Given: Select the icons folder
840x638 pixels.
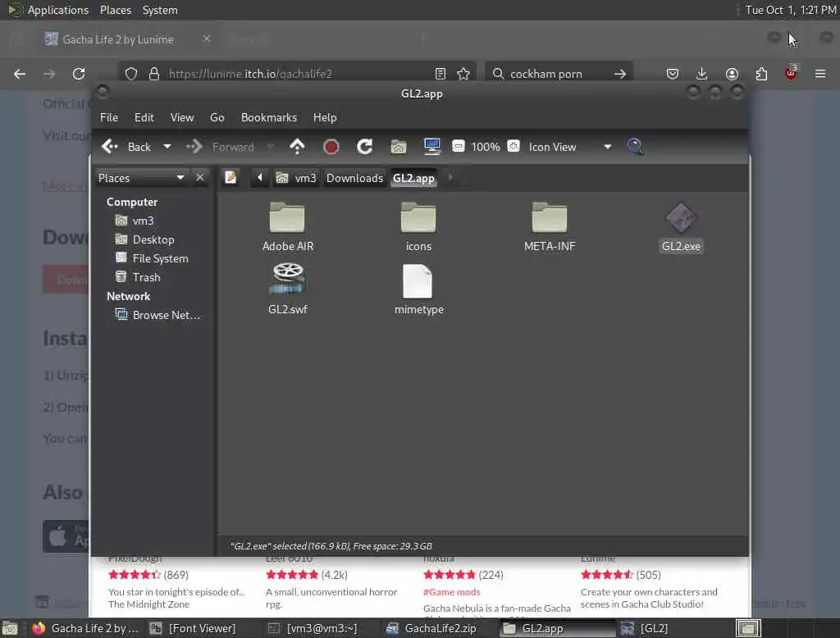Looking at the screenshot, I should (x=418, y=226).
